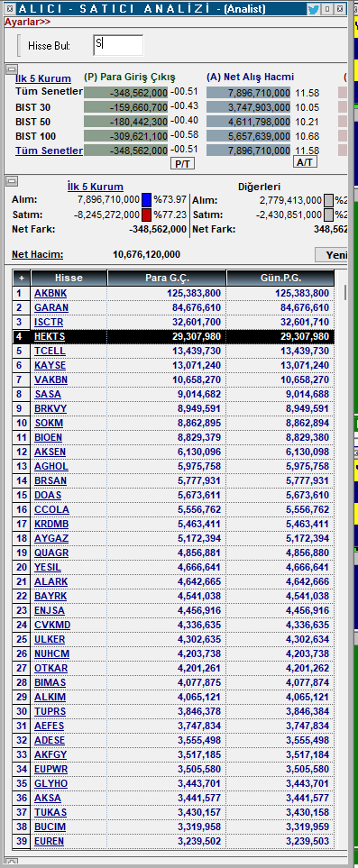Open the AKBNK stock link
358x868 pixels.
pyautogui.click(x=50, y=293)
